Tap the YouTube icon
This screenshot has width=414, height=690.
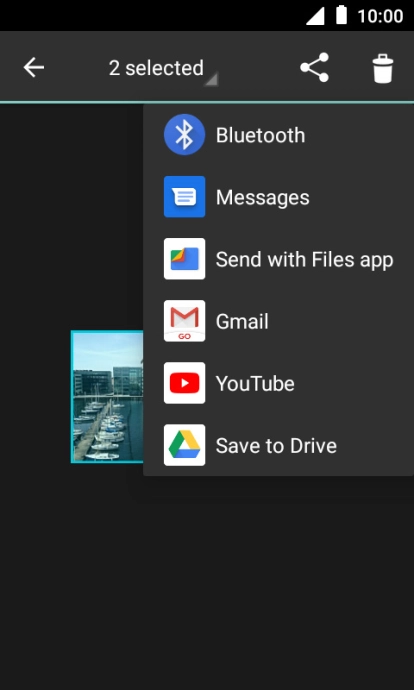click(x=184, y=383)
